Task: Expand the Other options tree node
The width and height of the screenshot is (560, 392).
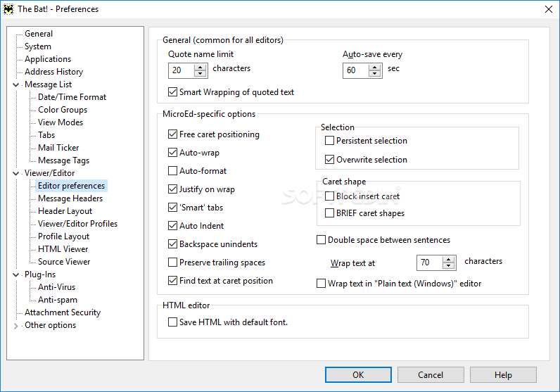Action: click(x=15, y=326)
